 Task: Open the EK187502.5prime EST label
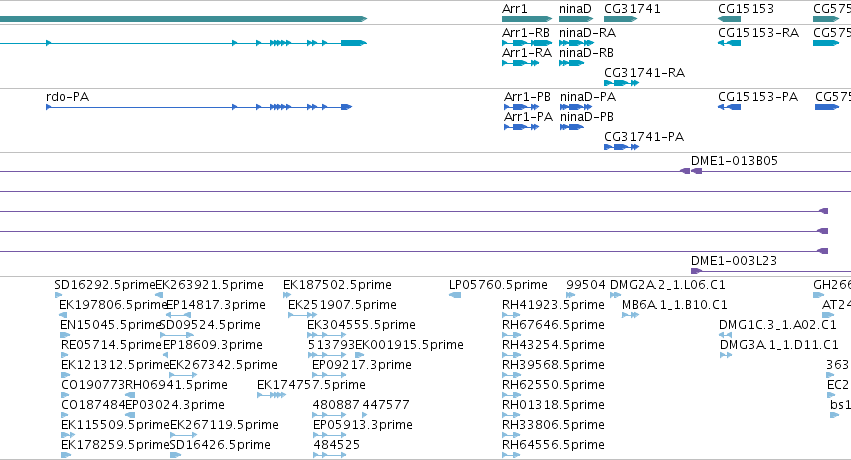point(337,285)
